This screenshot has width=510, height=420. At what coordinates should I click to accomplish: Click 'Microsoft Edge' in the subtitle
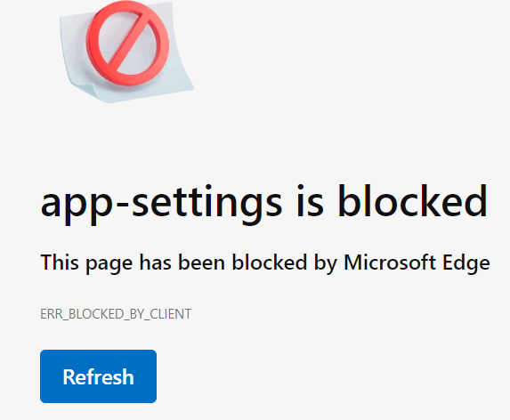coord(417,262)
